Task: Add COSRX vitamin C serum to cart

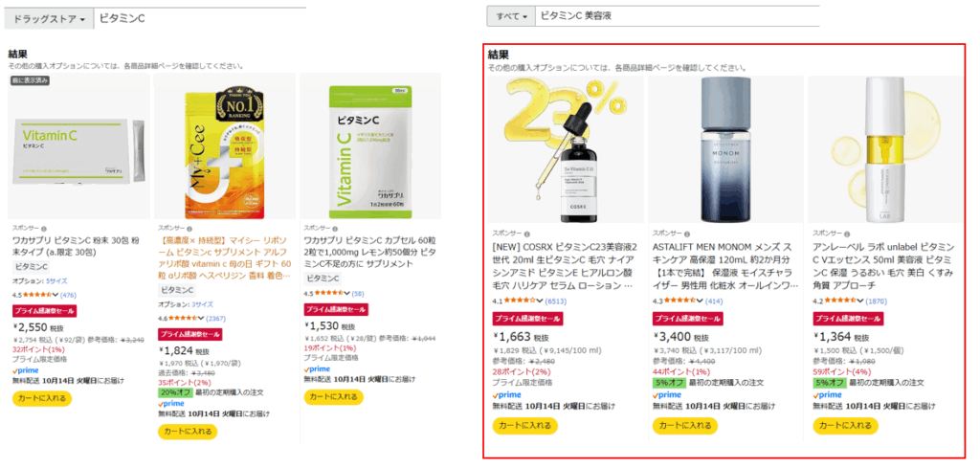Action: click(525, 426)
